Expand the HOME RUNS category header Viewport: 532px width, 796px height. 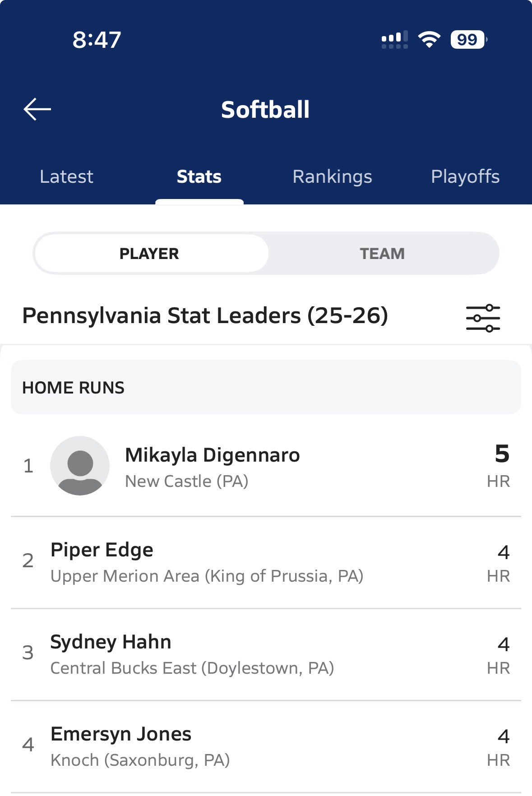pos(266,388)
